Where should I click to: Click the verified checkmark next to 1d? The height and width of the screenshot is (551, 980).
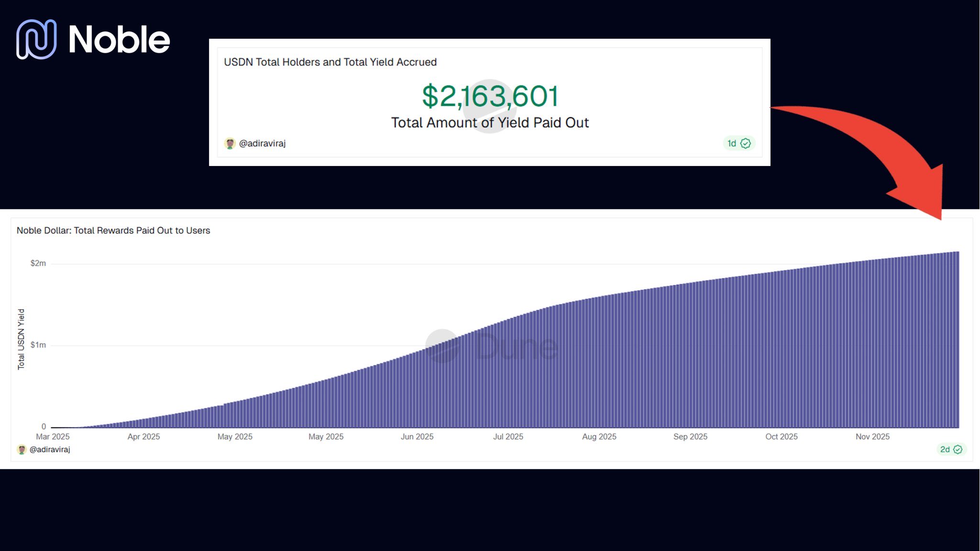click(x=746, y=143)
